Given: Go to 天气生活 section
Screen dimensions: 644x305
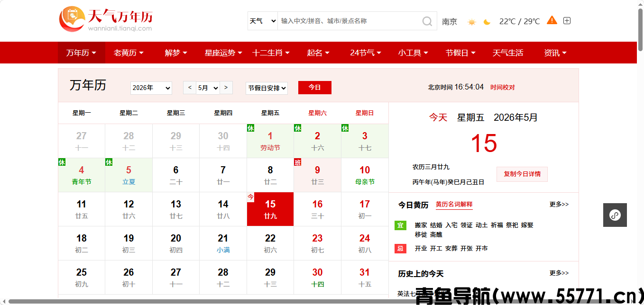Looking at the screenshot, I should click(x=508, y=53).
